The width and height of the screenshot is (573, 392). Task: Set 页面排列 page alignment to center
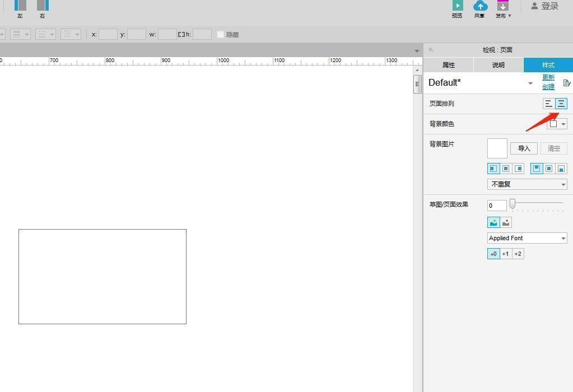(x=561, y=104)
